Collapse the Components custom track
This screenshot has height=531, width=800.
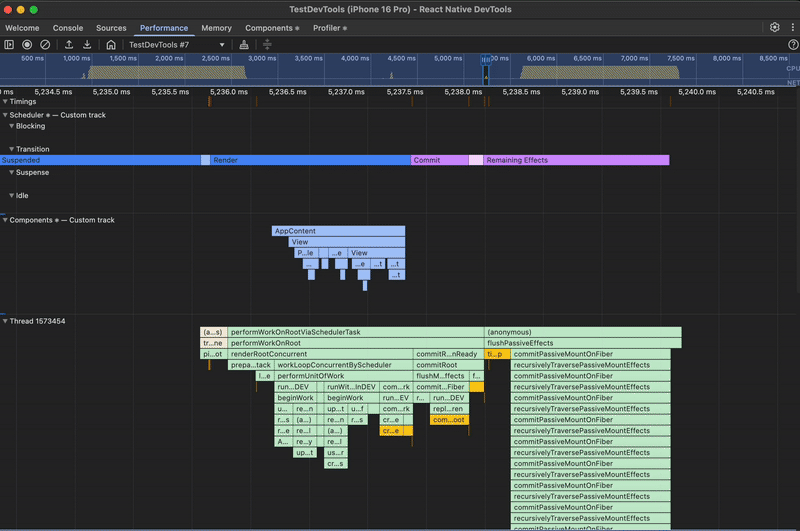coord(4,220)
